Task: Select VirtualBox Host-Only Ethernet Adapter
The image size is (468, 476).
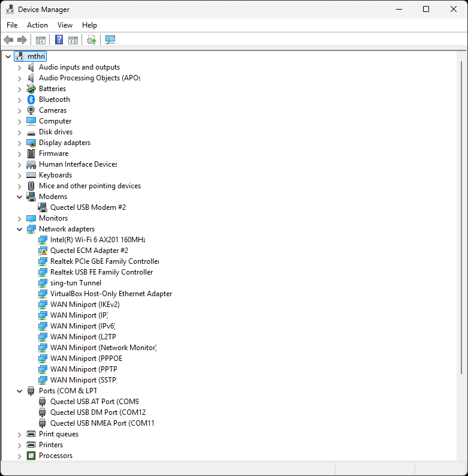Action: coord(111,294)
